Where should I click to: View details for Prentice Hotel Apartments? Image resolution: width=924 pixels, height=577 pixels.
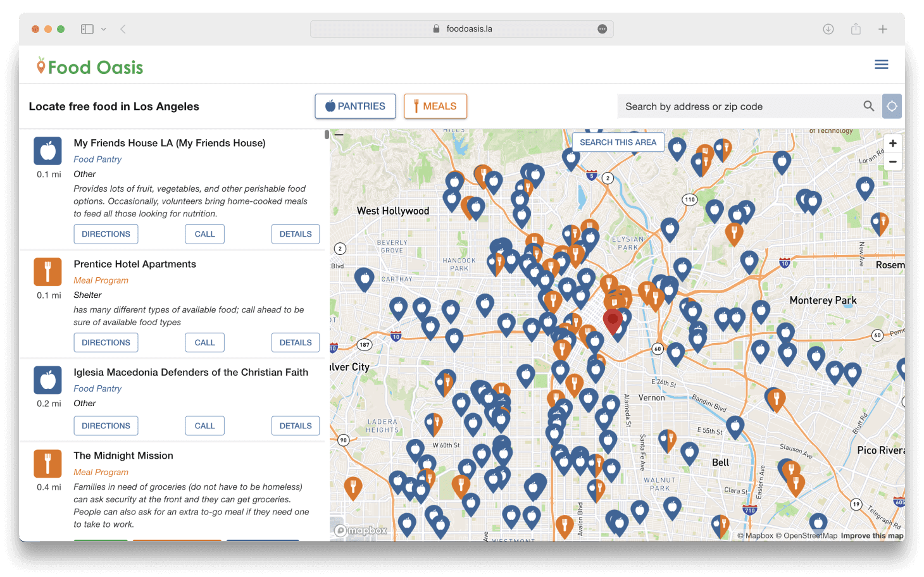tap(296, 343)
